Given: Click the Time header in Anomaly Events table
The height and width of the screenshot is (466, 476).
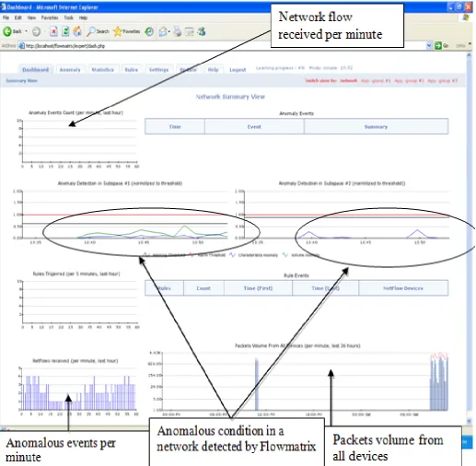Looking at the screenshot, I should click(x=175, y=126).
